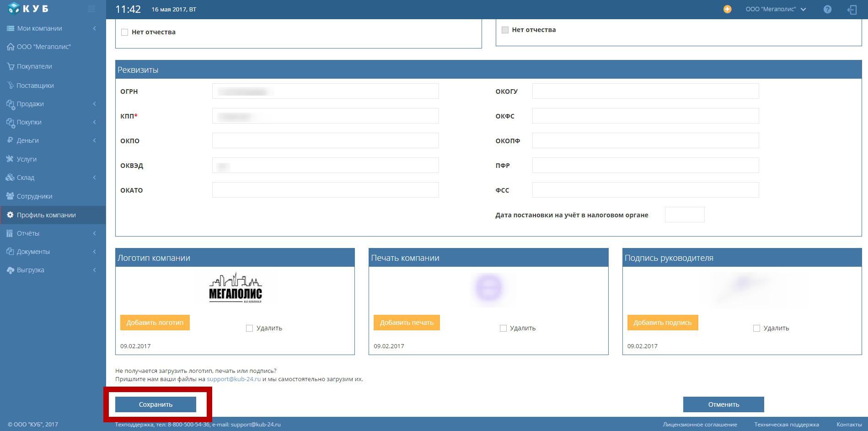Click Добавить печать button
868x431 pixels.
[407, 323]
